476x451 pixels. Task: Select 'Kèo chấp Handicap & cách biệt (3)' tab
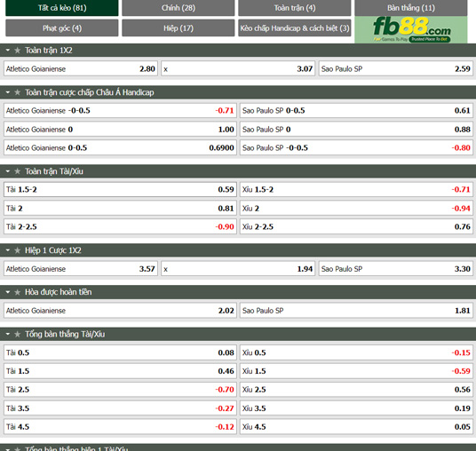[x=295, y=28]
